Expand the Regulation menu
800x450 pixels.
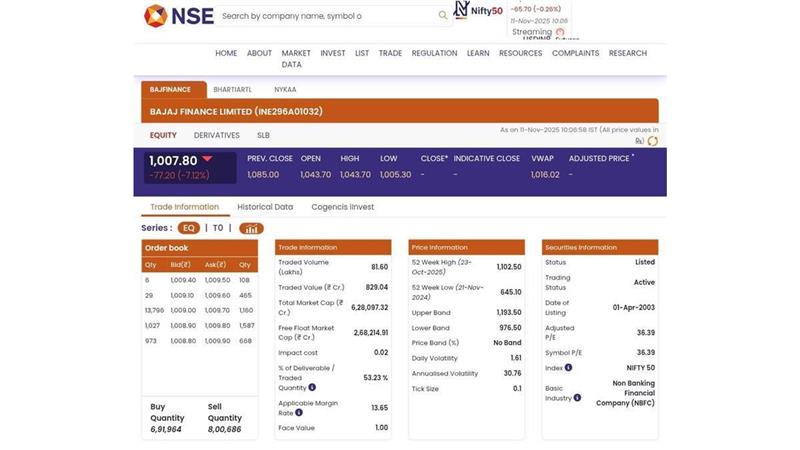pyautogui.click(x=434, y=53)
